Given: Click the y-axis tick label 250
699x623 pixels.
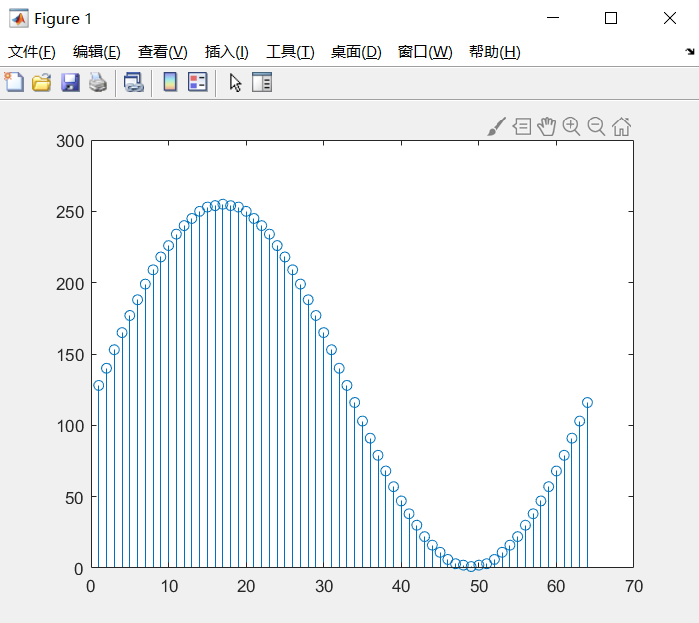Looking at the screenshot, I should click(70, 212).
